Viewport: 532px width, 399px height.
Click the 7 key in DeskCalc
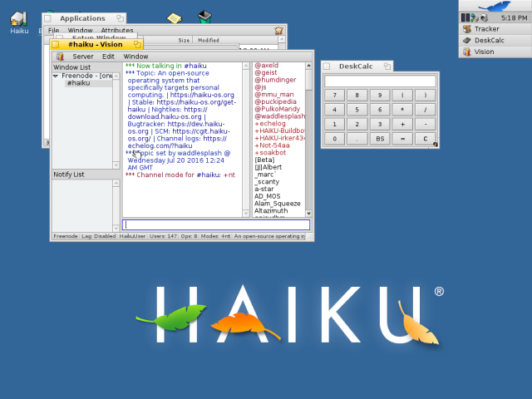click(334, 96)
